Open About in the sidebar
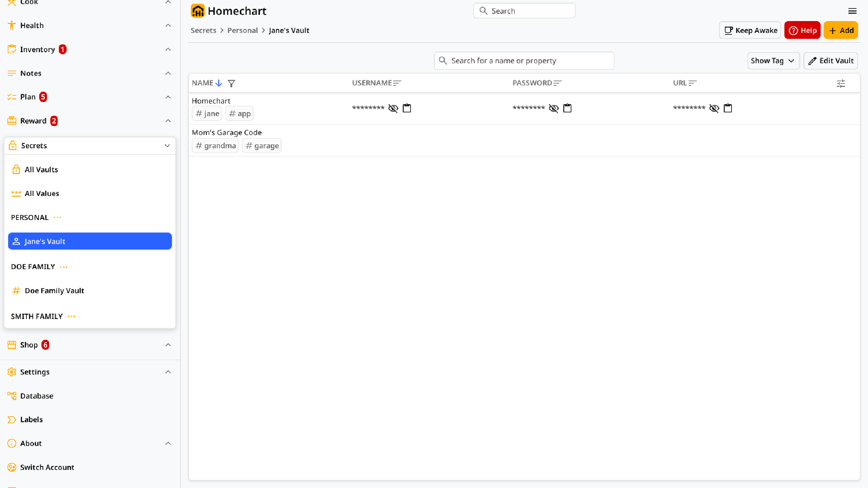Viewport: 868px width, 488px height. coord(31,443)
